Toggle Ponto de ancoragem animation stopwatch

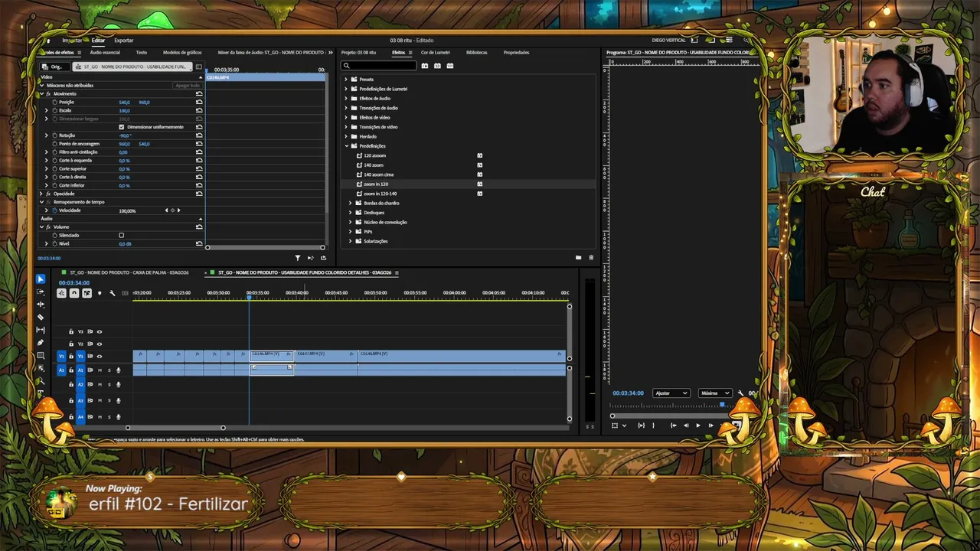click(x=54, y=144)
